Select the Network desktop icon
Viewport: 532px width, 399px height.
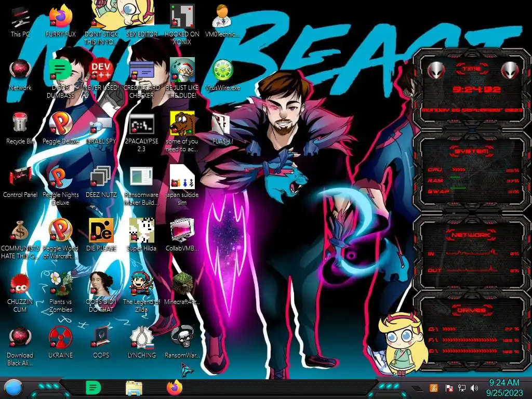coord(20,75)
